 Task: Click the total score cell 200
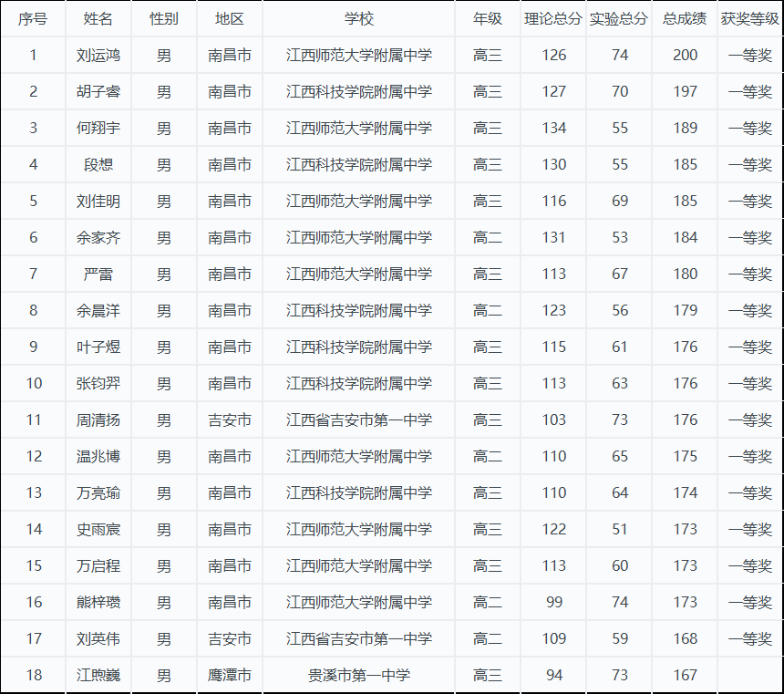point(685,56)
